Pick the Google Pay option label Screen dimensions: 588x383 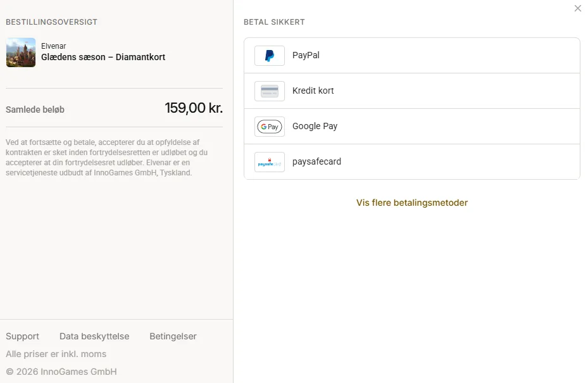[x=315, y=127]
